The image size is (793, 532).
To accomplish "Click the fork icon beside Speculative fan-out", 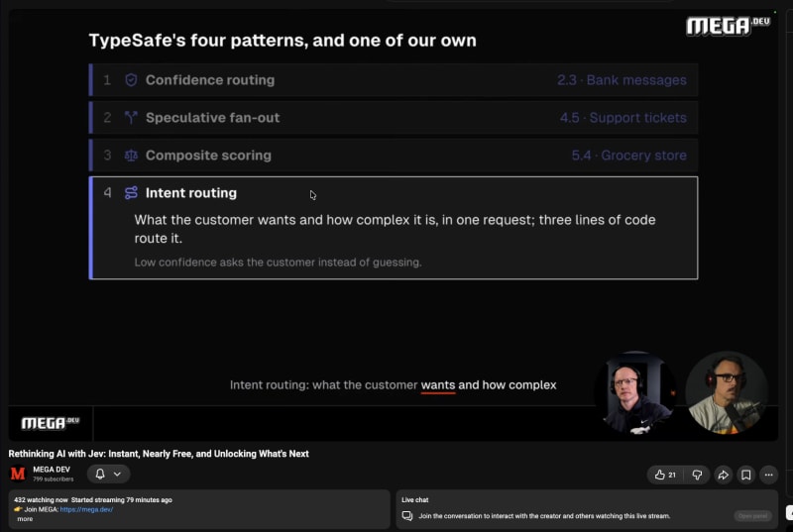I will pos(131,118).
